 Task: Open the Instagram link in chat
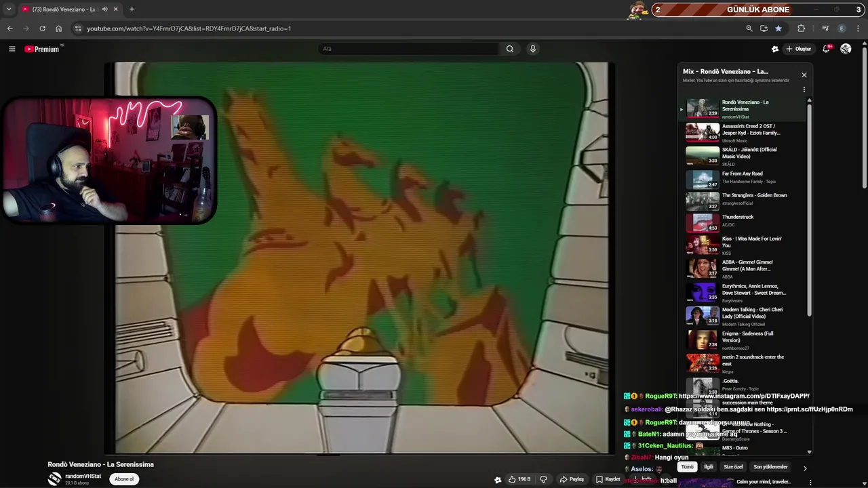(x=744, y=396)
